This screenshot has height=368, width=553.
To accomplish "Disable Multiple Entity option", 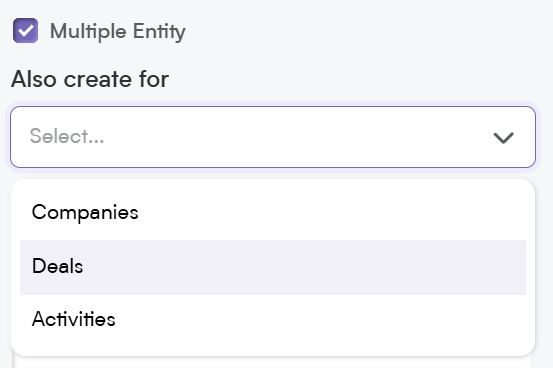I will pyautogui.click(x=25, y=31).
